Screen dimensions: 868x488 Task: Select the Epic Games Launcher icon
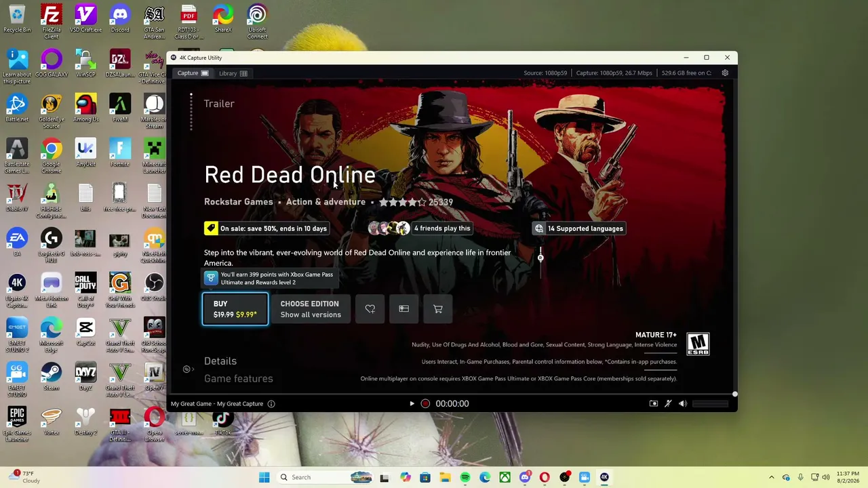(17, 425)
